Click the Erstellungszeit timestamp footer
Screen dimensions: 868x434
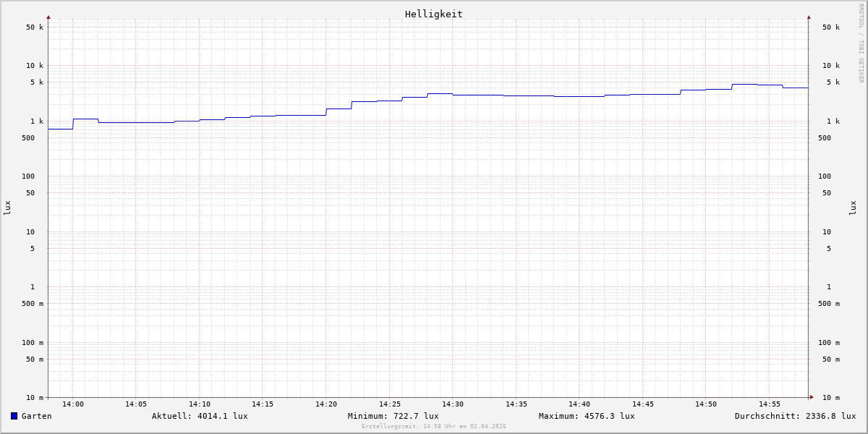click(x=433, y=427)
